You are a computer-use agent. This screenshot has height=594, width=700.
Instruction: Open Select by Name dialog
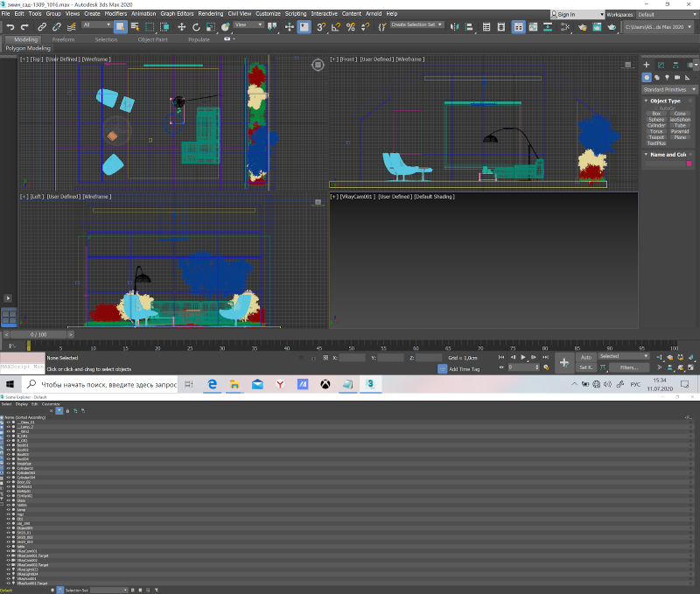pyautogui.click(x=135, y=27)
